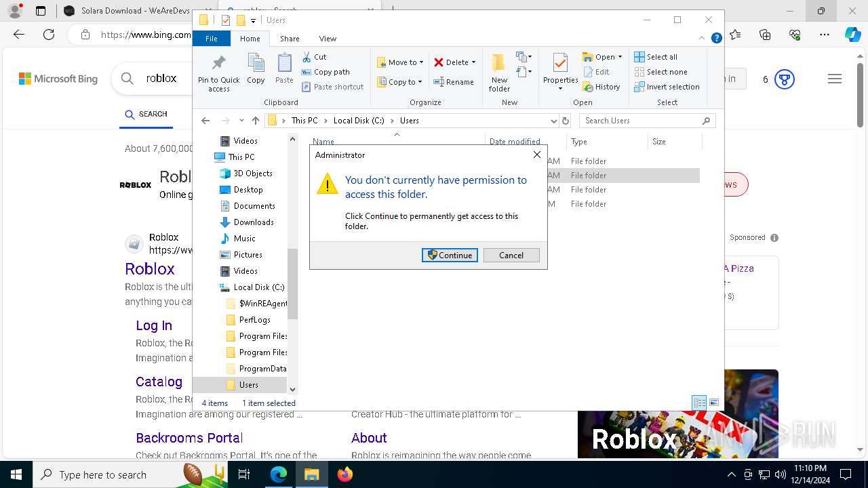Image resolution: width=868 pixels, height=488 pixels.
Task: Click the Size column header
Action: click(x=675, y=142)
